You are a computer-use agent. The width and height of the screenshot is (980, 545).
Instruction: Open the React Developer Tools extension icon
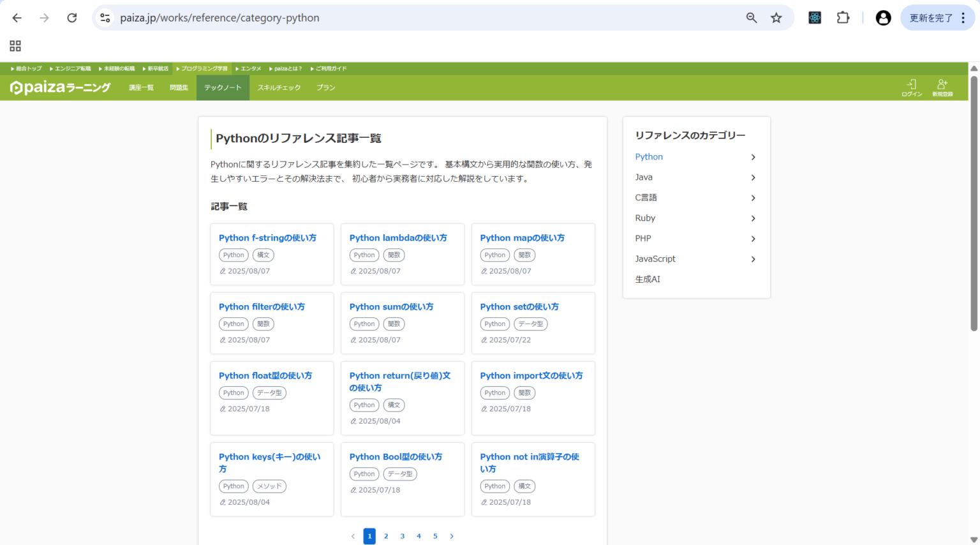click(x=814, y=17)
